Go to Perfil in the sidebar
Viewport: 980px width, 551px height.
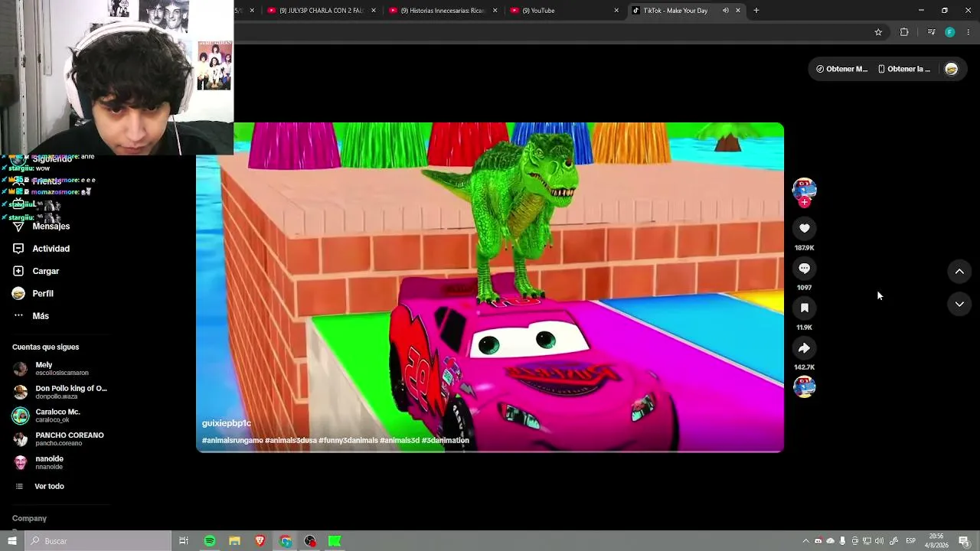pyautogui.click(x=43, y=293)
